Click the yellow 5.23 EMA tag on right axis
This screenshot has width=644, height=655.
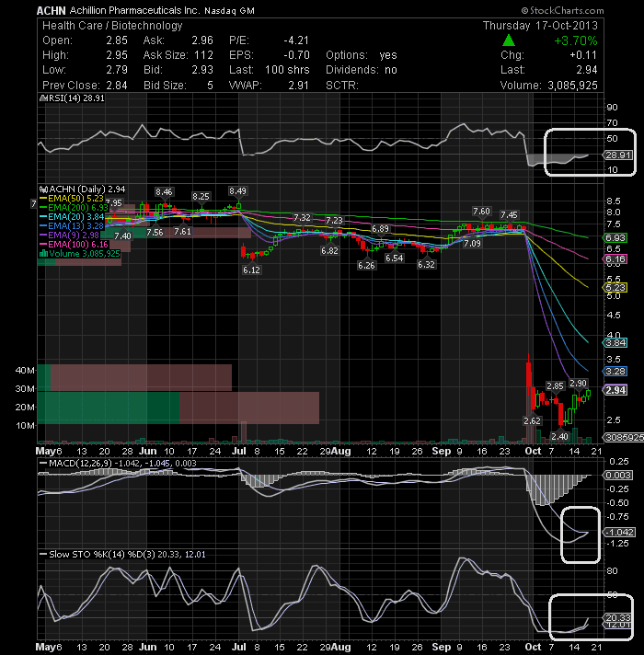click(615, 287)
